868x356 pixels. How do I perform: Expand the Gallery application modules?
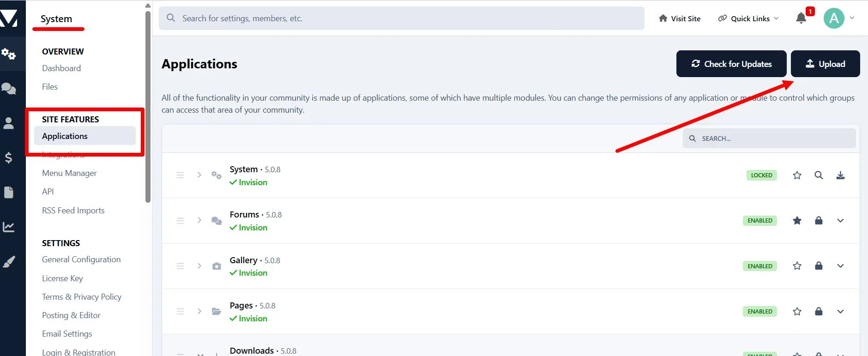(x=199, y=266)
